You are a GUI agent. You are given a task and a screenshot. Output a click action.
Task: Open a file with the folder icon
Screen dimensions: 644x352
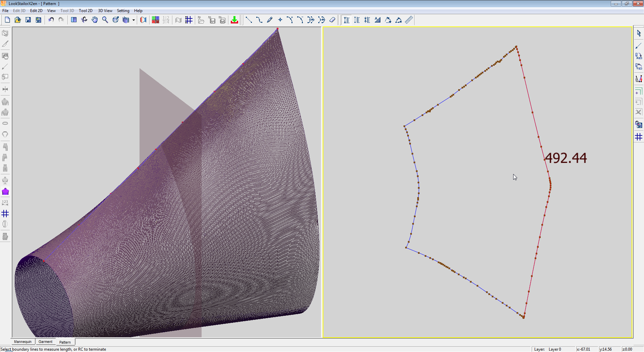[18, 20]
